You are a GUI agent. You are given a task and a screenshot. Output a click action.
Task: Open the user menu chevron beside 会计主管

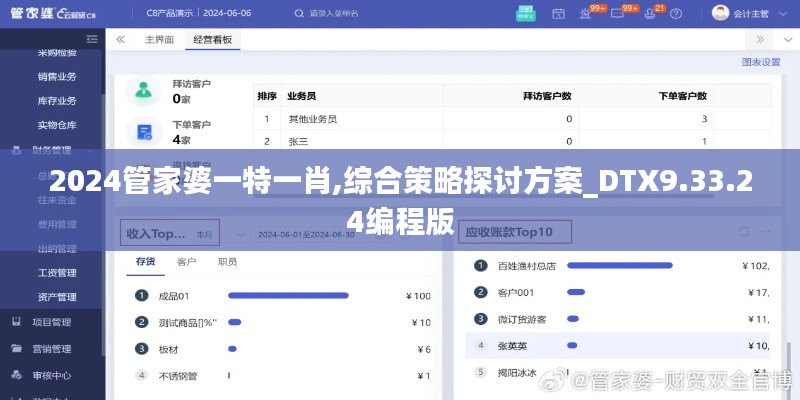point(784,14)
